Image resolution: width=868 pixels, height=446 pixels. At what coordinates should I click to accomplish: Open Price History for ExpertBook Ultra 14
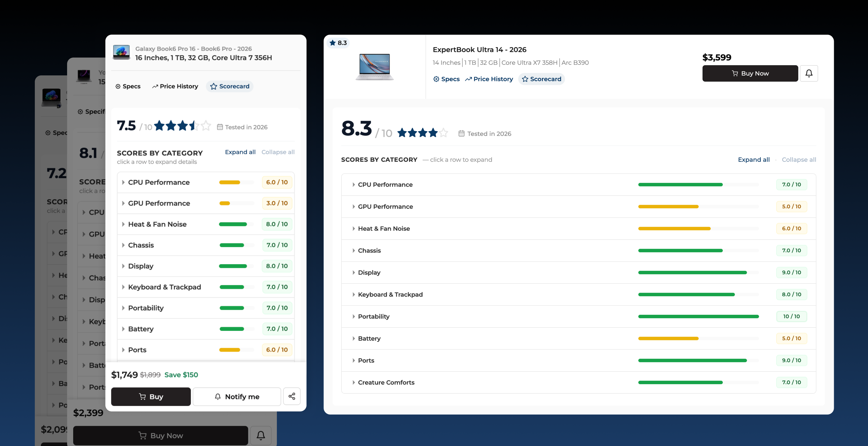coord(489,79)
